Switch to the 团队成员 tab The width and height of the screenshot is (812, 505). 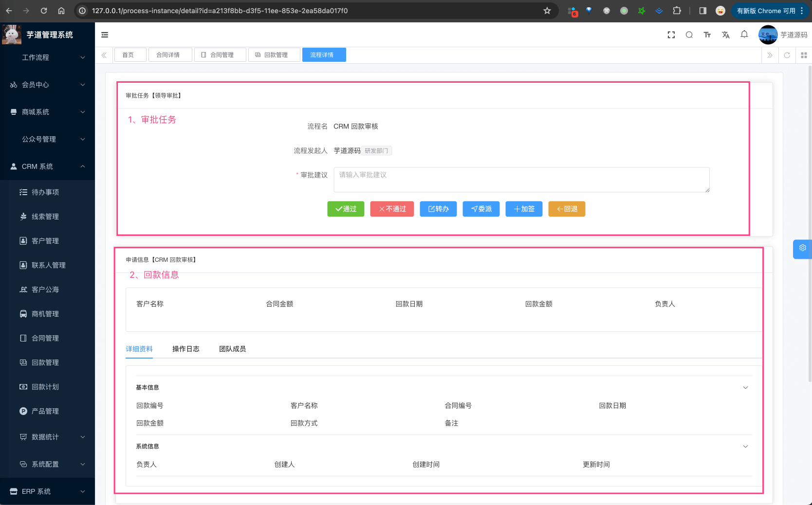coord(233,349)
